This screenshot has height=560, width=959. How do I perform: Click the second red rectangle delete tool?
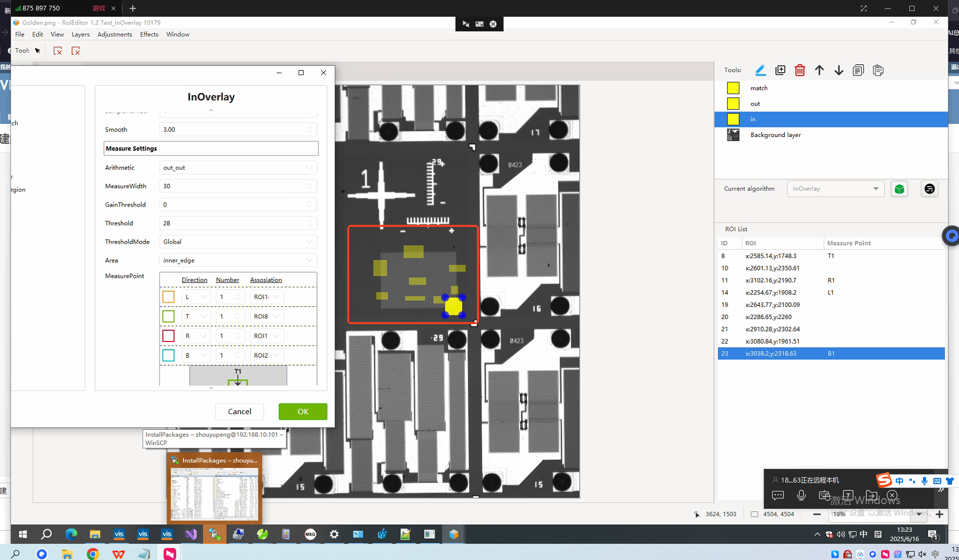click(x=76, y=51)
